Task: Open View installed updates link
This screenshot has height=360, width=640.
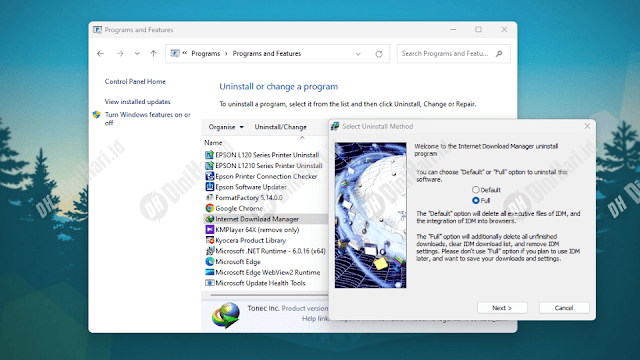Action: [138, 102]
